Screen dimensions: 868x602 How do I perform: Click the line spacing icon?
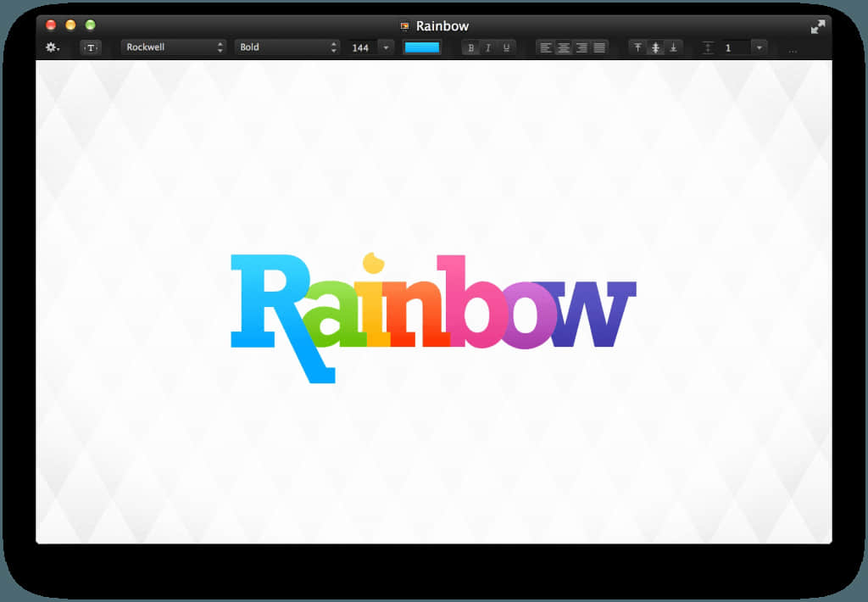coord(708,47)
